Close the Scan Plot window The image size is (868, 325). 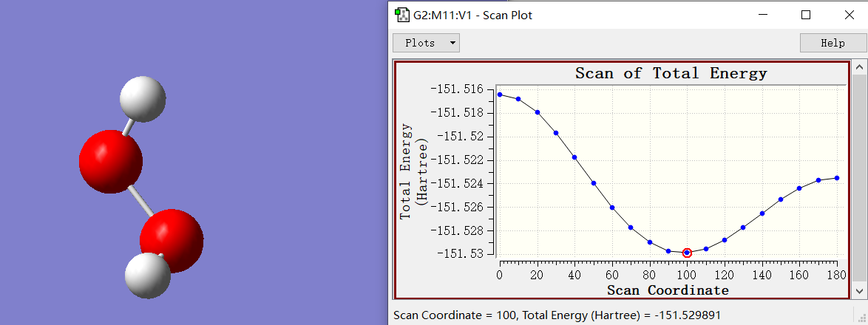click(847, 15)
